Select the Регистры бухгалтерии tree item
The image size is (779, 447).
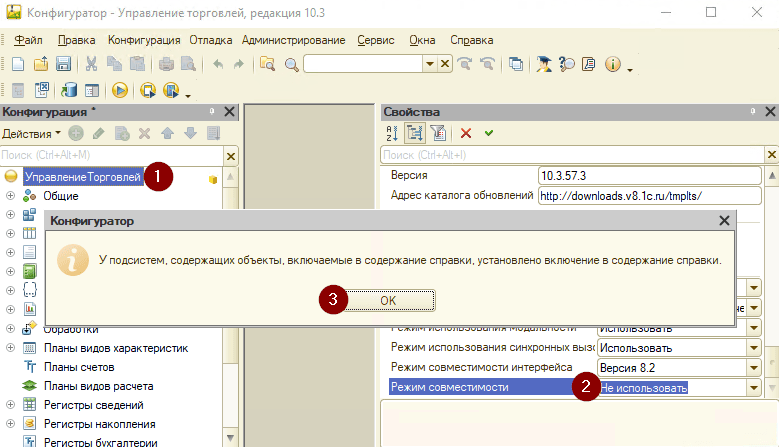[100, 442]
